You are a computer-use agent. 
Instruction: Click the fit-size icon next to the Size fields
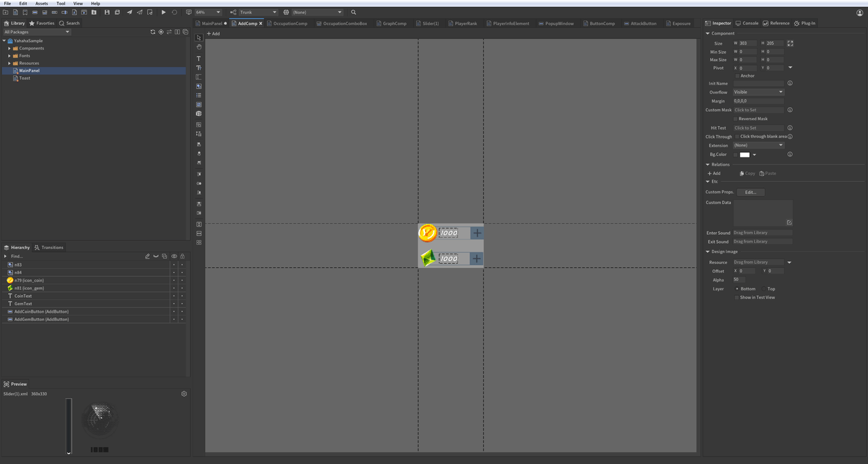[790, 43]
